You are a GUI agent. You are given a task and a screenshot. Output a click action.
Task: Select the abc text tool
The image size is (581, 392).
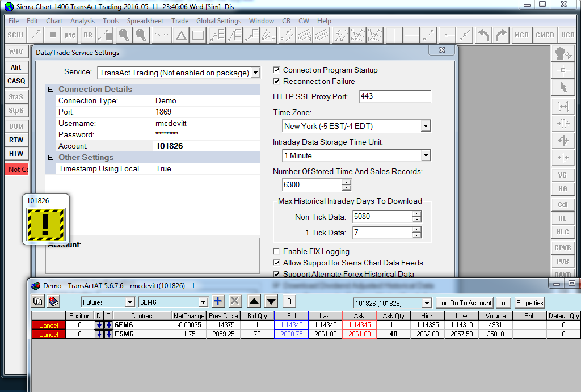tap(70, 35)
